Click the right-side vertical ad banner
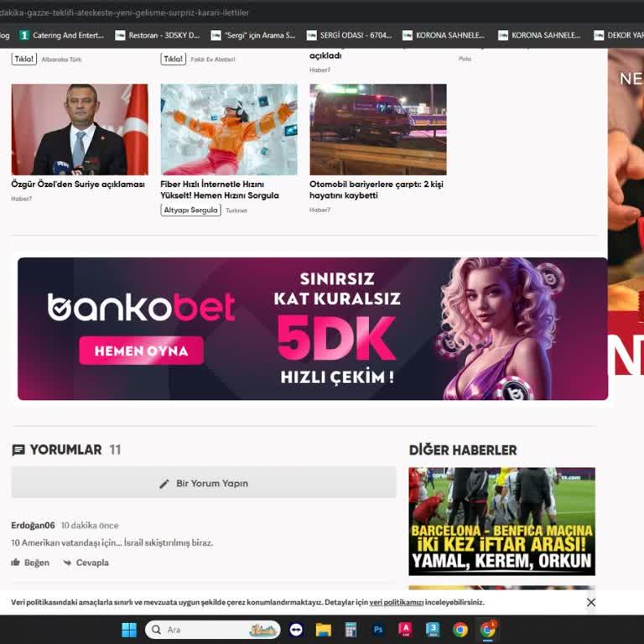Image resolution: width=644 pixels, height=644 pixels. pyautogui.click(x=626, y=211)
